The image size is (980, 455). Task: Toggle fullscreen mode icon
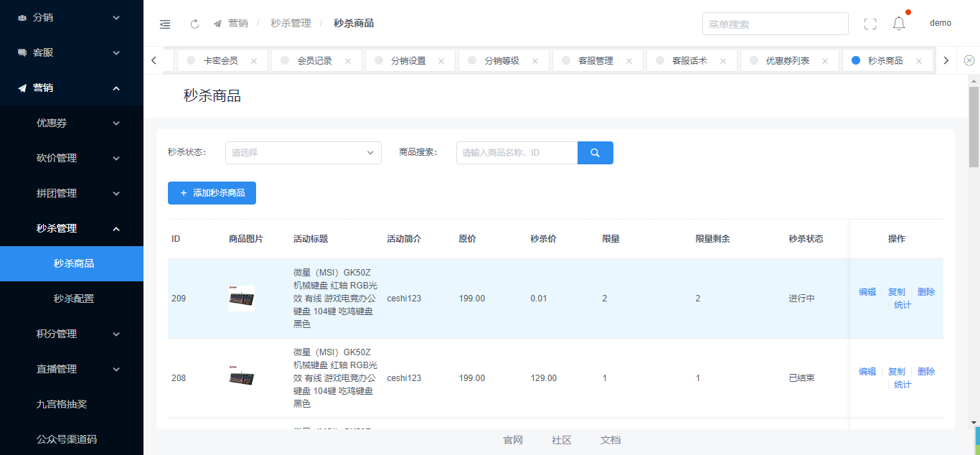click(870, 24)
